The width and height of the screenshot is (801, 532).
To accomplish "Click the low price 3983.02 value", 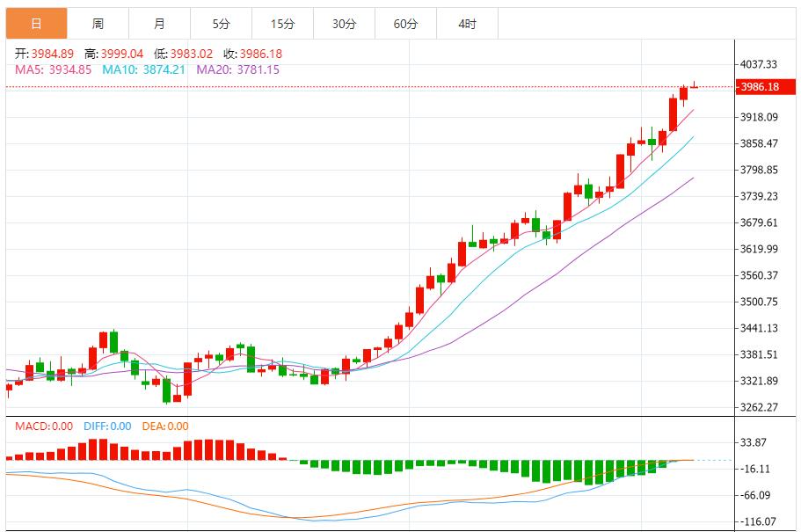I will point(193,54).
